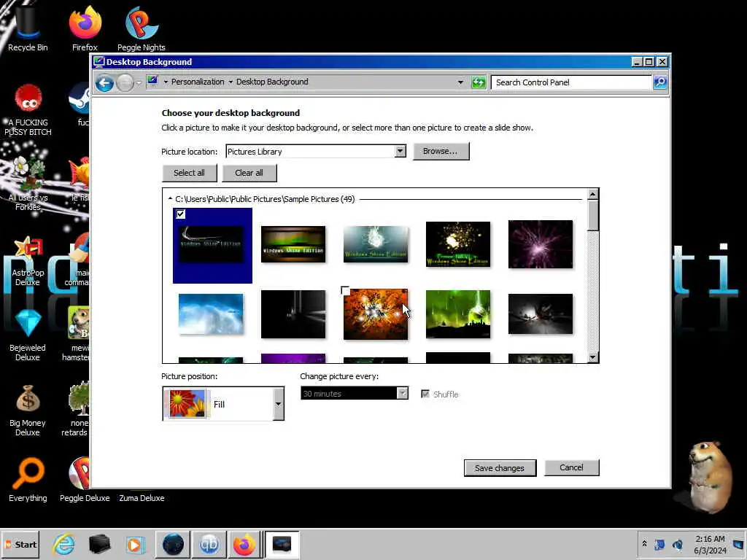Open recent pages dropdown beside Forward button
Viewport: 747px width, 560px height.
tap(138, 83)
